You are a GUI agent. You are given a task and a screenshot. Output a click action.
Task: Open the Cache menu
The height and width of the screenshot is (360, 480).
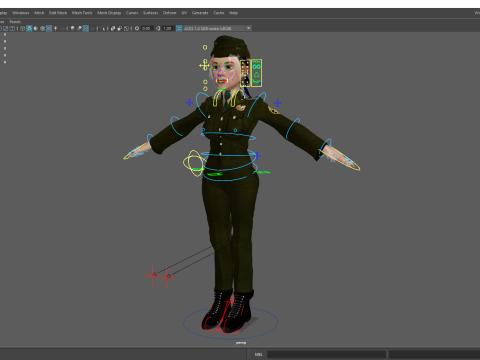pos(219,13)
